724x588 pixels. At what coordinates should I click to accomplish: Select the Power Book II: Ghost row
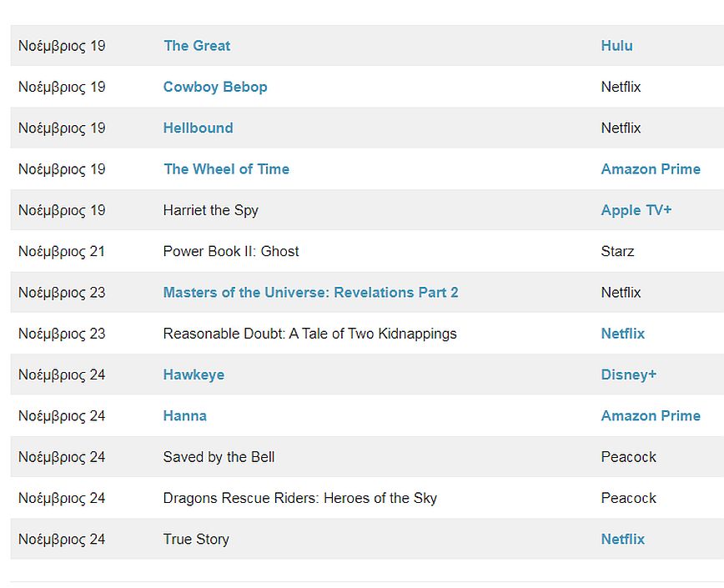click(230, 252)
